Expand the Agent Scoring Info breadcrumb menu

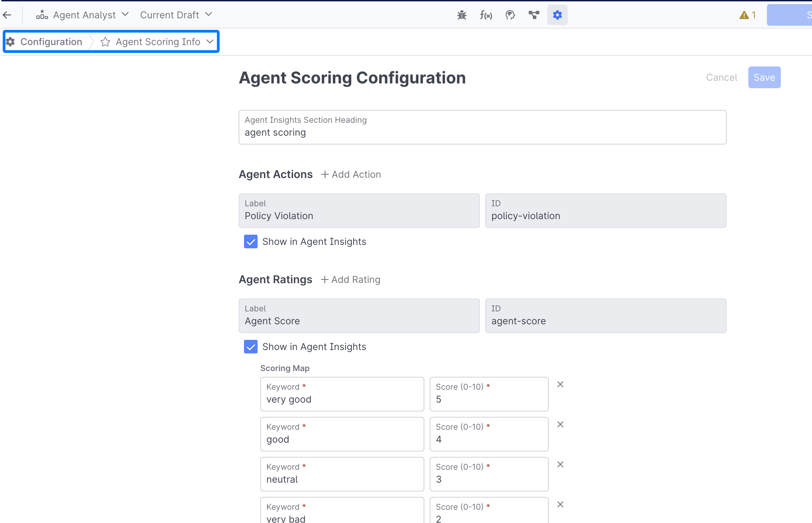point(210,42)
